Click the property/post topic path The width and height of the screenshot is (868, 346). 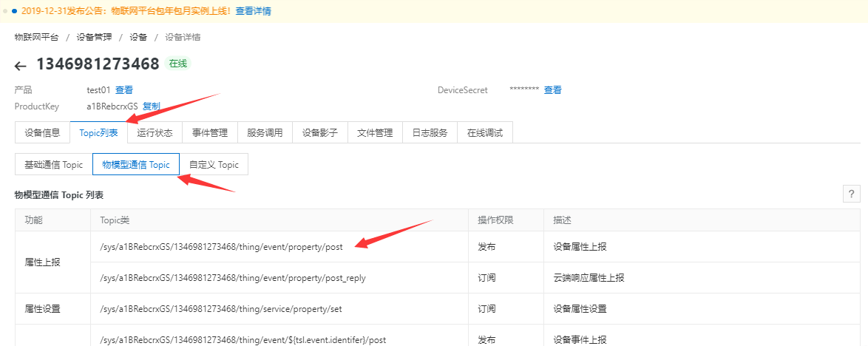click(221, 247)
